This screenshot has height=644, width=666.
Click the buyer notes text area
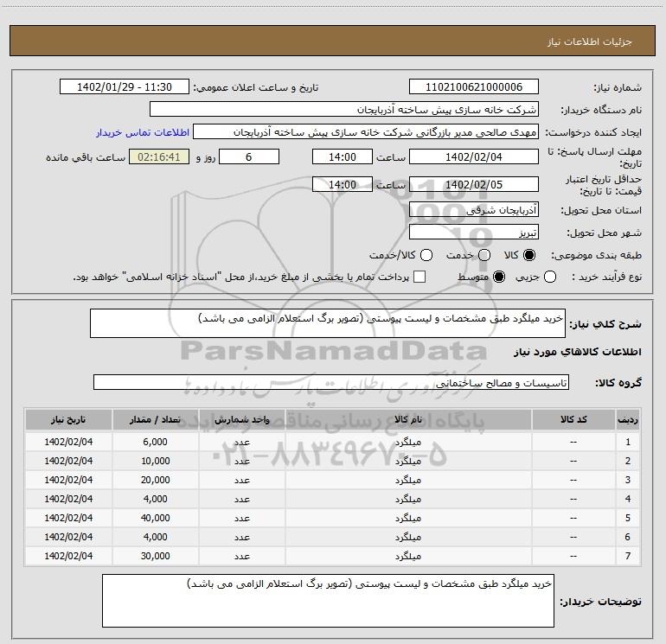328,601
